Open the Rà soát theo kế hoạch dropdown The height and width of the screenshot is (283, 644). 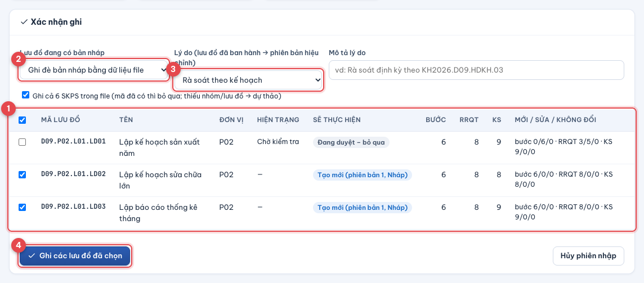[248, 80]
